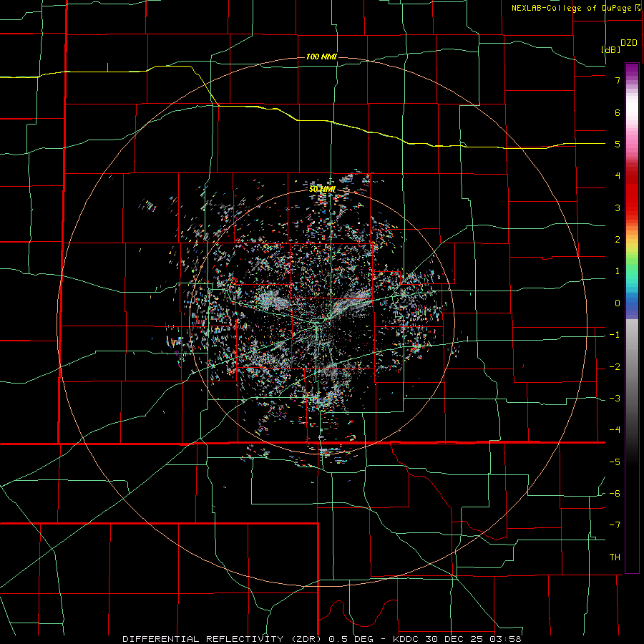Click the -3 dB tick on the color scale
644x644 pixels.
coord(615,399)
